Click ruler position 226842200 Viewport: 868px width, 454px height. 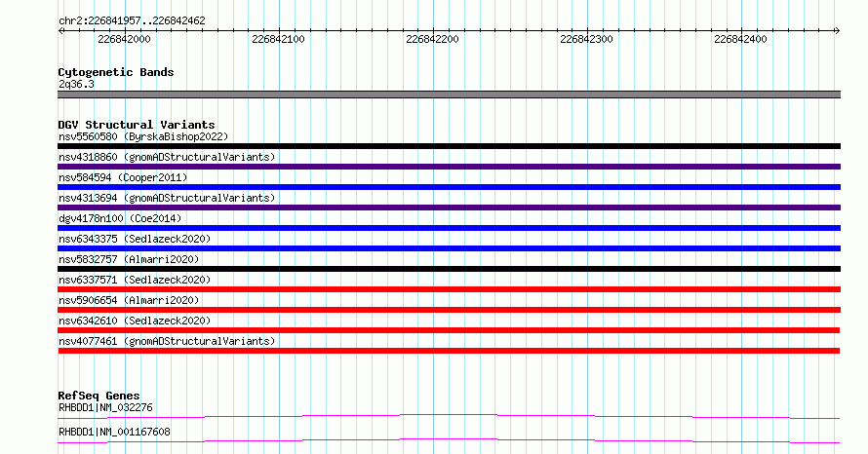pyautogui.click(x=432, y=39)
